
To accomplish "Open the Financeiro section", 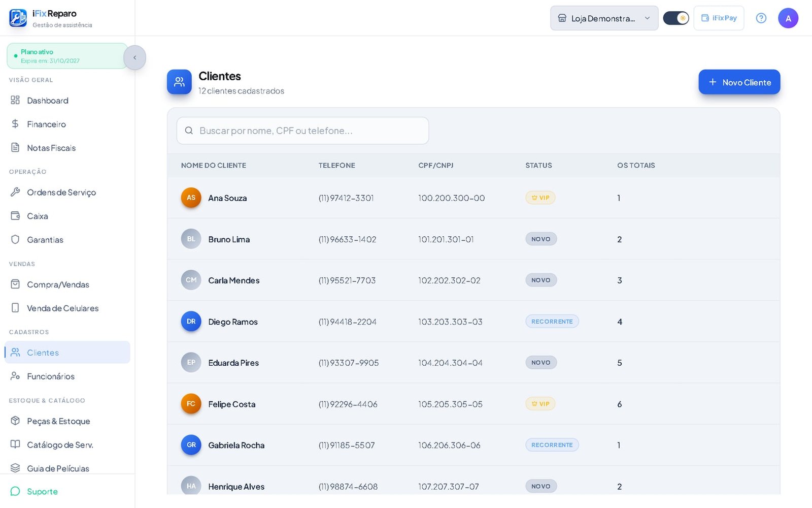I will [67, 124].
